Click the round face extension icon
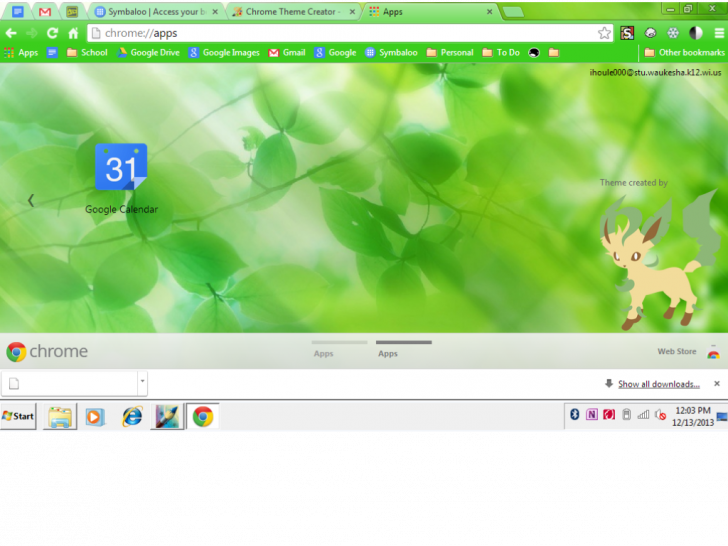This screenshot has height=546, width=728. point(650,33)
